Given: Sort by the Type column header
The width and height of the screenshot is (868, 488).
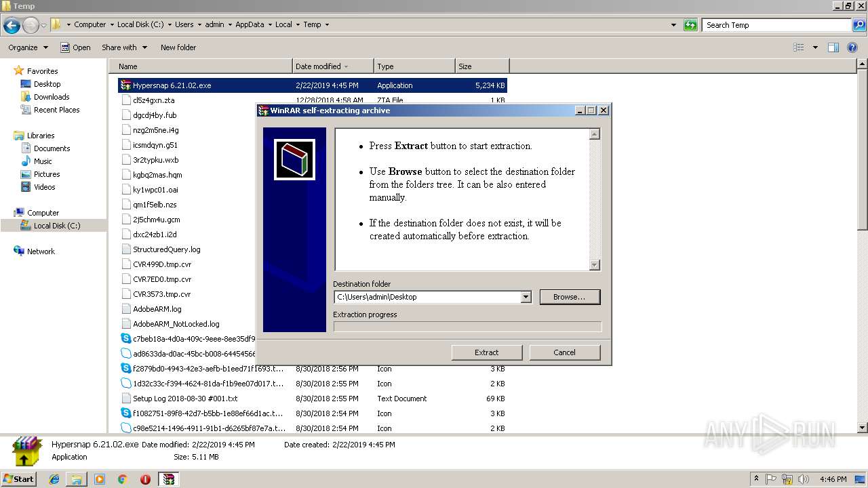Looking at the screenshot, I should pyautogui.click(x=414, y=66).
